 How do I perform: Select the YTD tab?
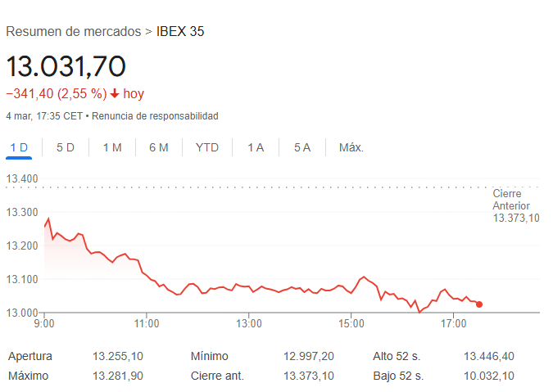207,147
